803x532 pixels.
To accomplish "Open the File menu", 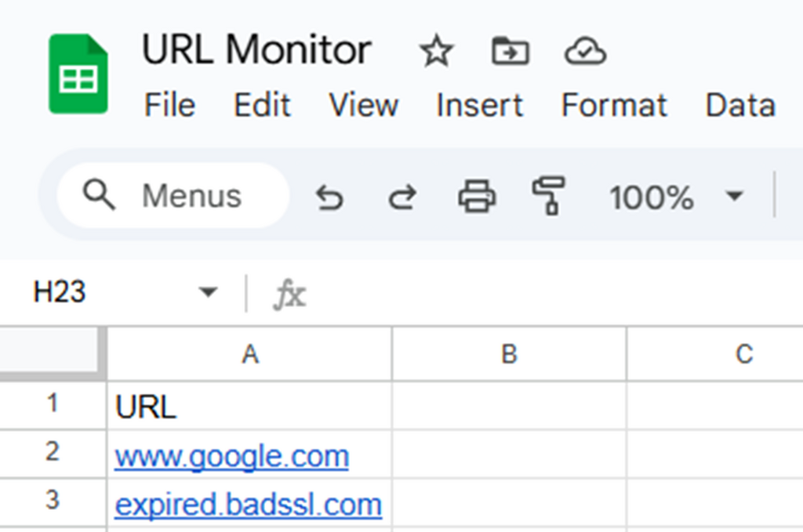I will [x=169, y=105].
